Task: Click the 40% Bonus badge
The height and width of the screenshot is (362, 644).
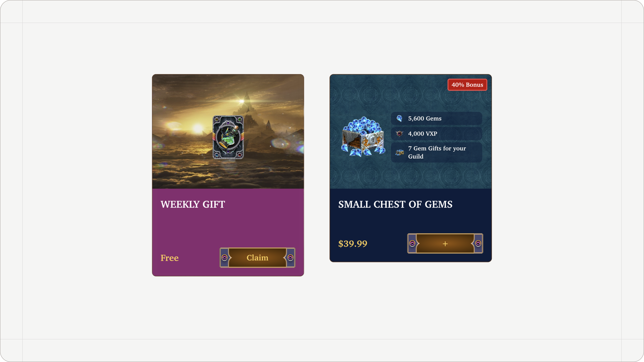Action: pos(467,85)
